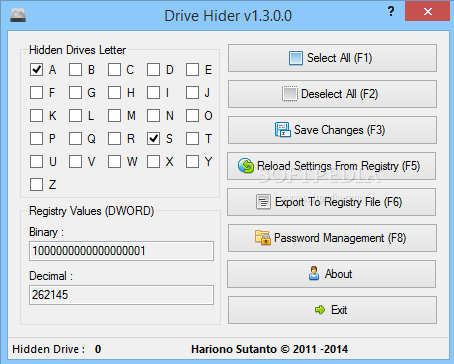
Task: Select the W drive checkbox
Action: [x=114, y=161]
